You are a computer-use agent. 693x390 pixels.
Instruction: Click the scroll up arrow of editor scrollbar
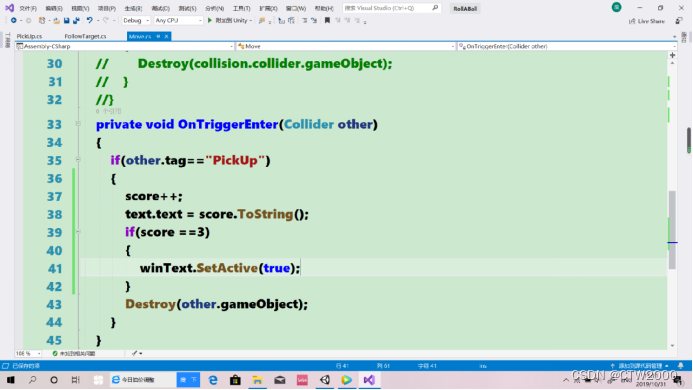click(672, 63)
